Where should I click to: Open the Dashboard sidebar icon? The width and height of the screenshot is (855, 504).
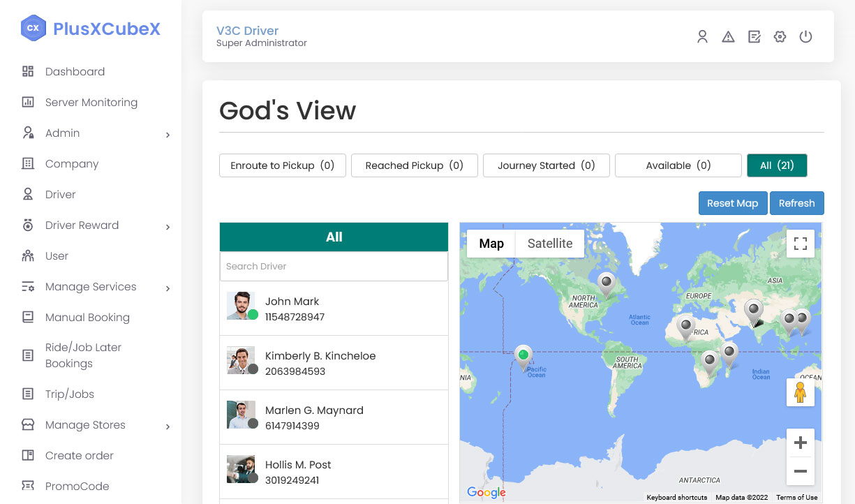click(x=28, y=71)
